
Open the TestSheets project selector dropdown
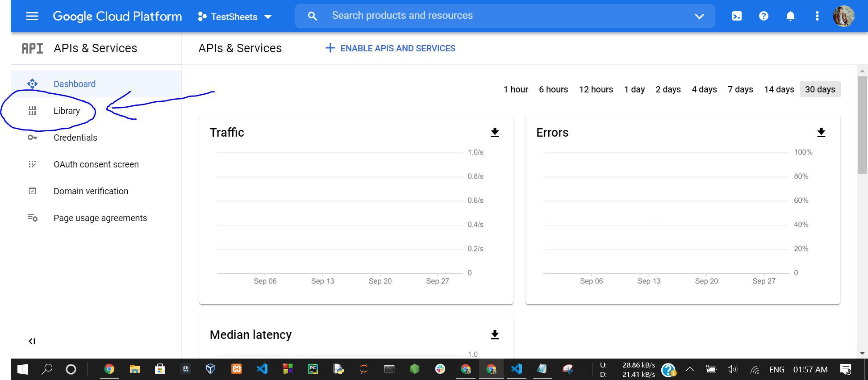point(234,17)
